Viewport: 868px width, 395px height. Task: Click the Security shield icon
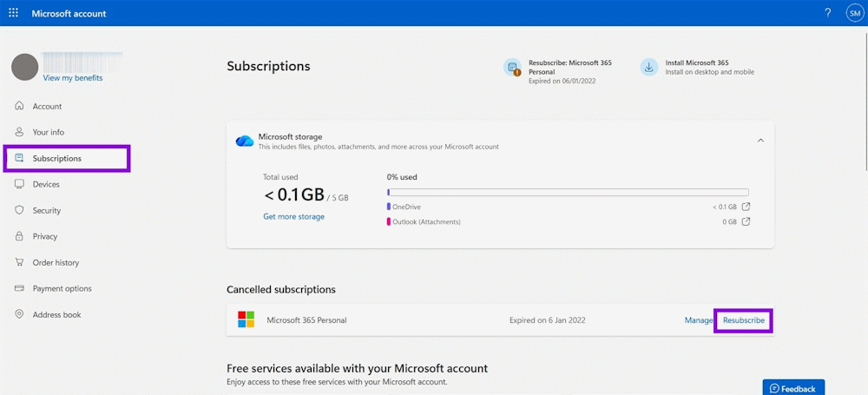click(x=19, y=210)
